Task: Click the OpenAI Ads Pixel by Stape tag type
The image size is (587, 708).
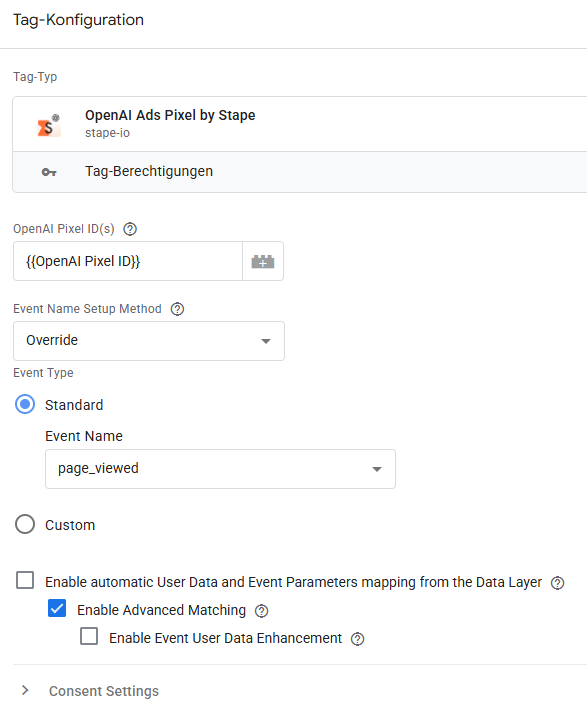Action: click(300, 124)
